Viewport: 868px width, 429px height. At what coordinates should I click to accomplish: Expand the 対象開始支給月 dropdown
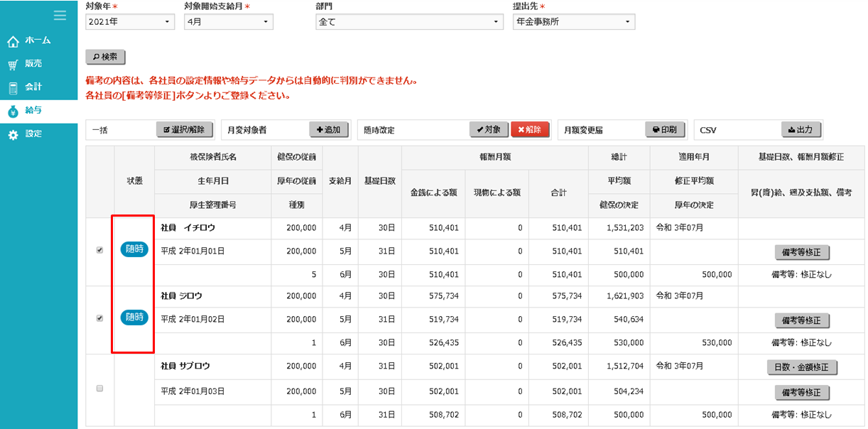(228, 22)
